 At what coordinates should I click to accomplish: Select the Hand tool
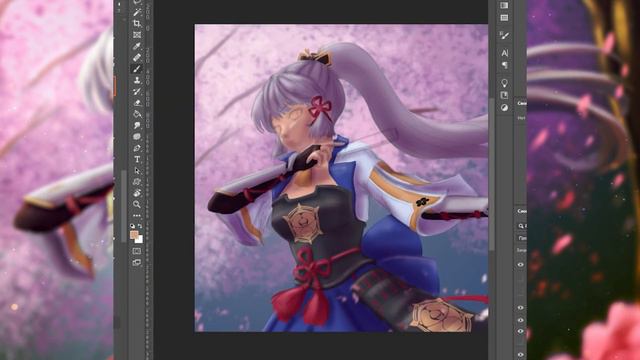[137, 193]
